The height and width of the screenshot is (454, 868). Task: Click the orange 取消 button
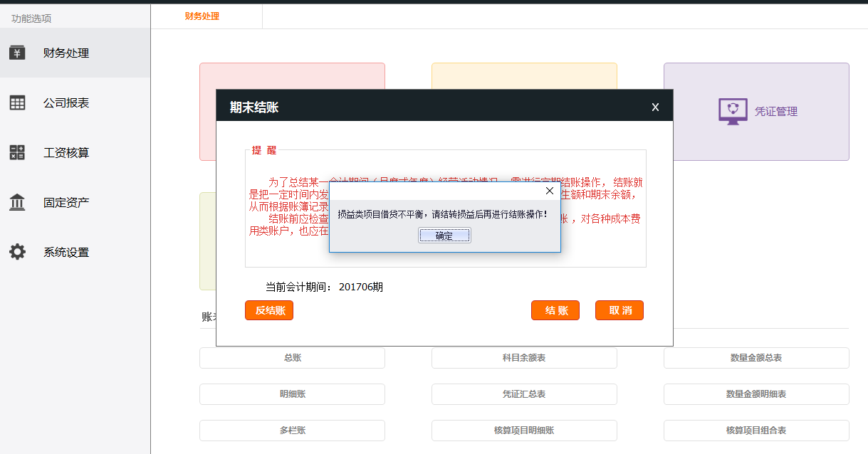[x=619, y=310]
